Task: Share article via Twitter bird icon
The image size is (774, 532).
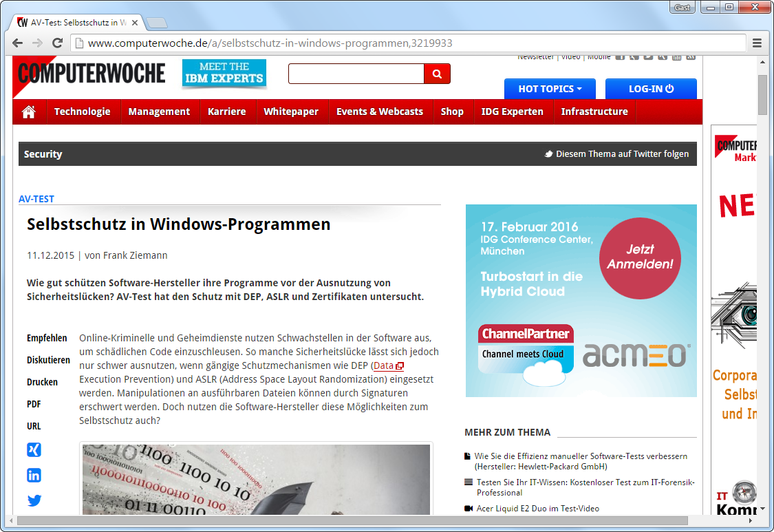Action: click(x=34, y=500)
